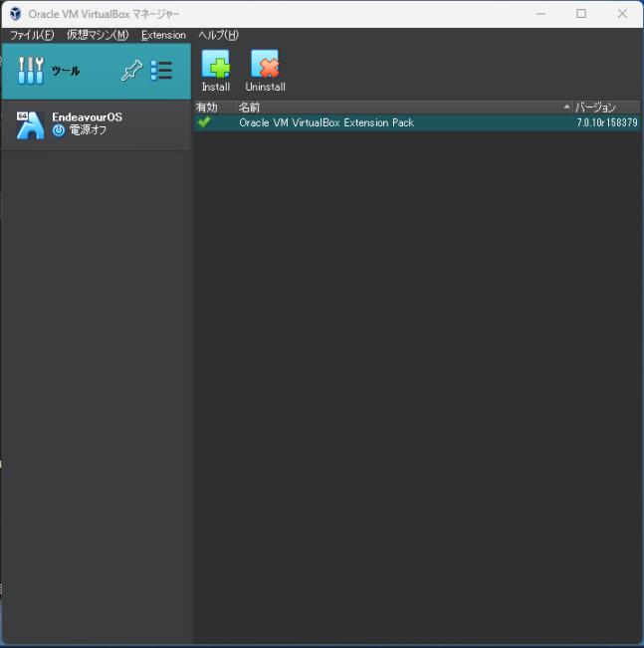Click the ツール label

coord(66,71)
